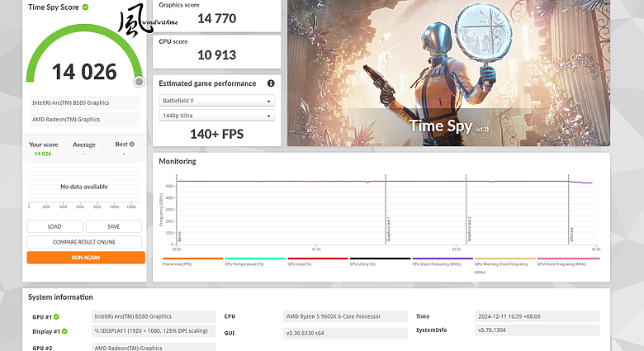
Task: Open the 1440p Ultra resolution dropdown
Action: coord(216,116)
